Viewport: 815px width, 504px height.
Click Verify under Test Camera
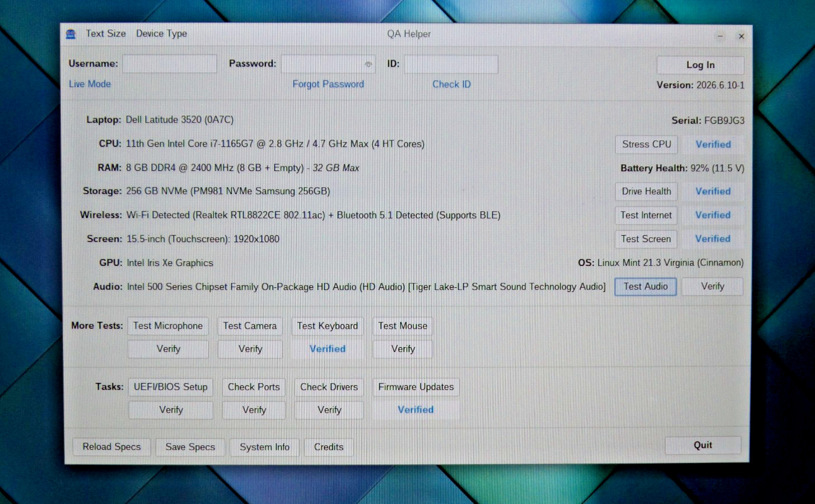(x=250, y=349)
